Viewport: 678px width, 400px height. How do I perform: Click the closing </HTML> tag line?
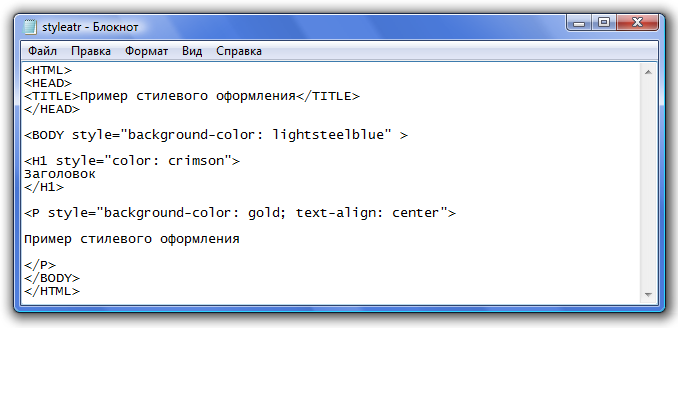click(x=52, y=291)
